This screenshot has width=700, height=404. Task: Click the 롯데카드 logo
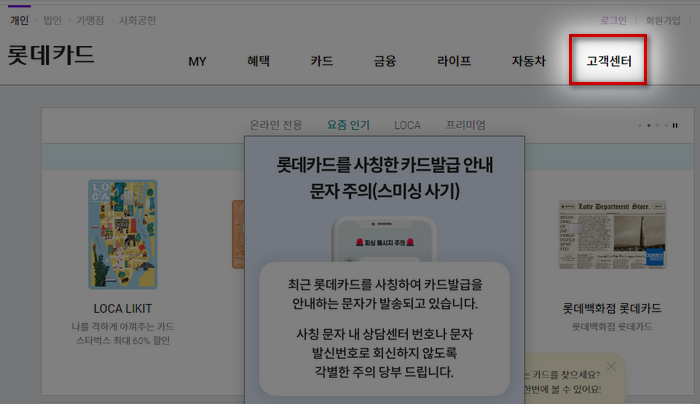point(51,55)
